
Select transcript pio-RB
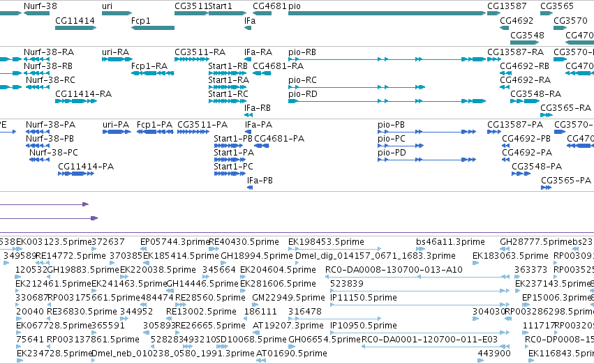(x=302, y=52)
